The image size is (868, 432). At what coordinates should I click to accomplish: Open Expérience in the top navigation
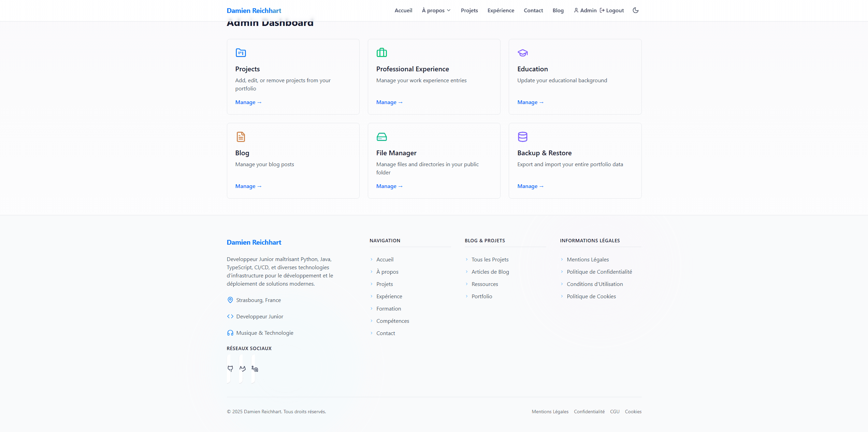tap(501, 10)
